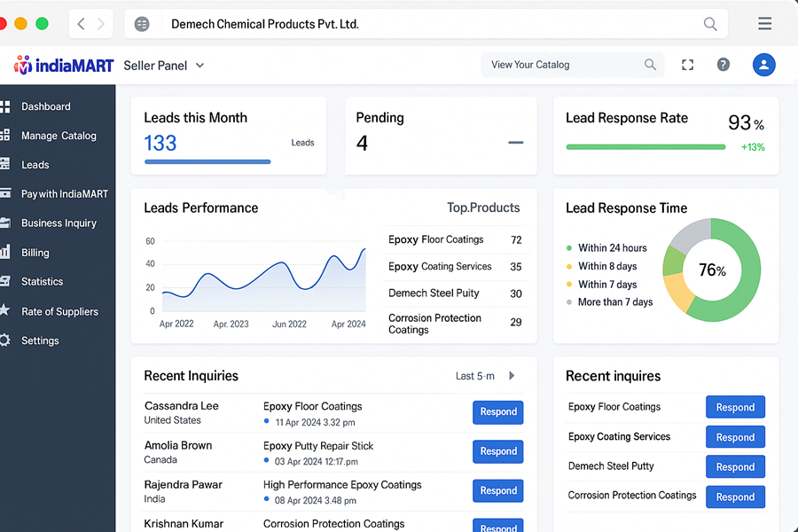Screen dimensions: 798x532
Task: Go to Manage Catalog
Action: (59, 136)
